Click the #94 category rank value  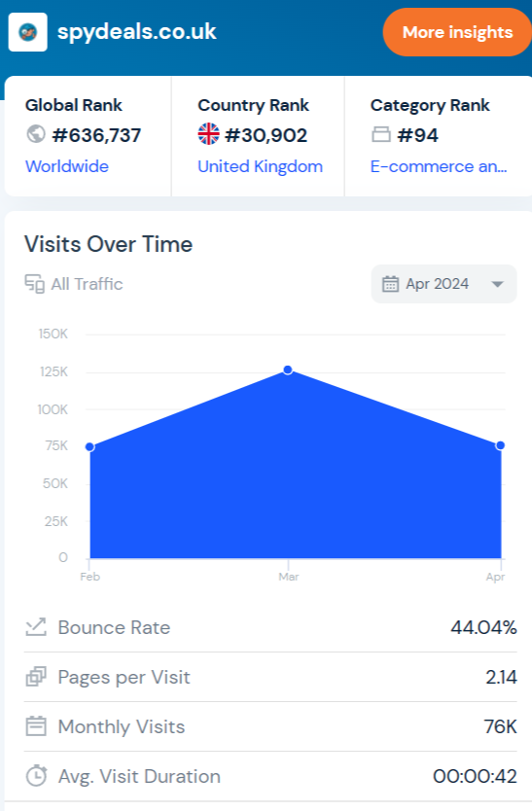(417, 135)
